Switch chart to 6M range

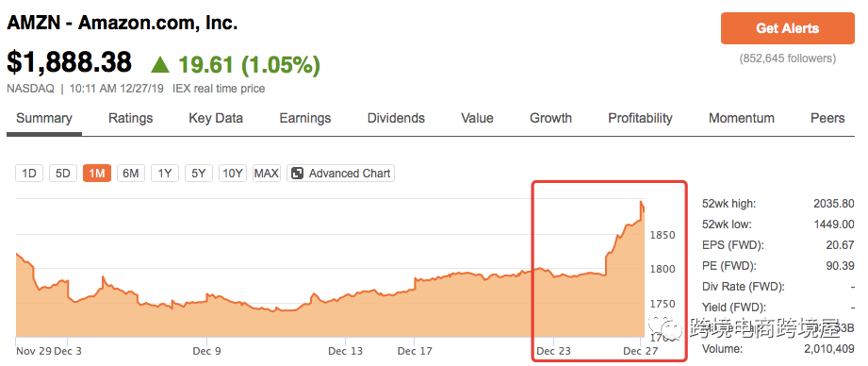(x=131, y=174)
